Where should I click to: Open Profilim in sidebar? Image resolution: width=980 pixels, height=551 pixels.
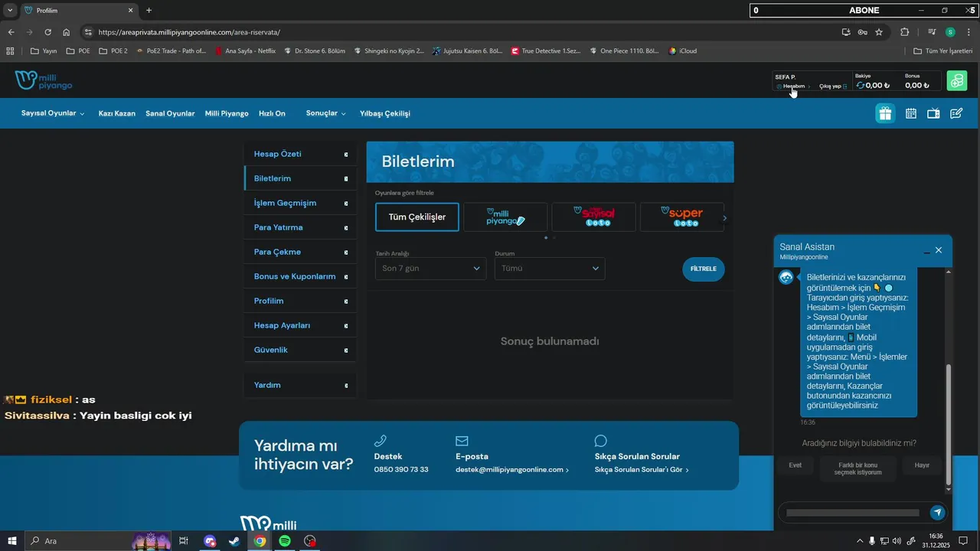pyautogui.click(x=300, y=301)
